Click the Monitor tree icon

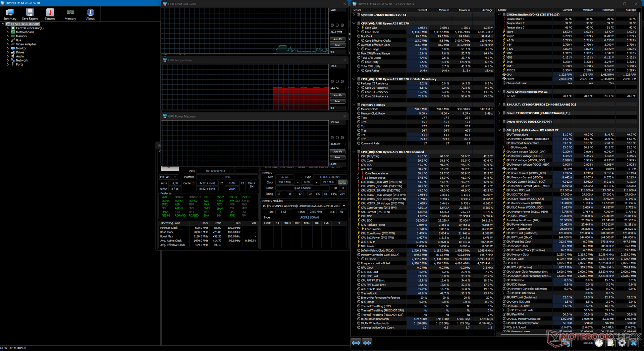(13, 48)
